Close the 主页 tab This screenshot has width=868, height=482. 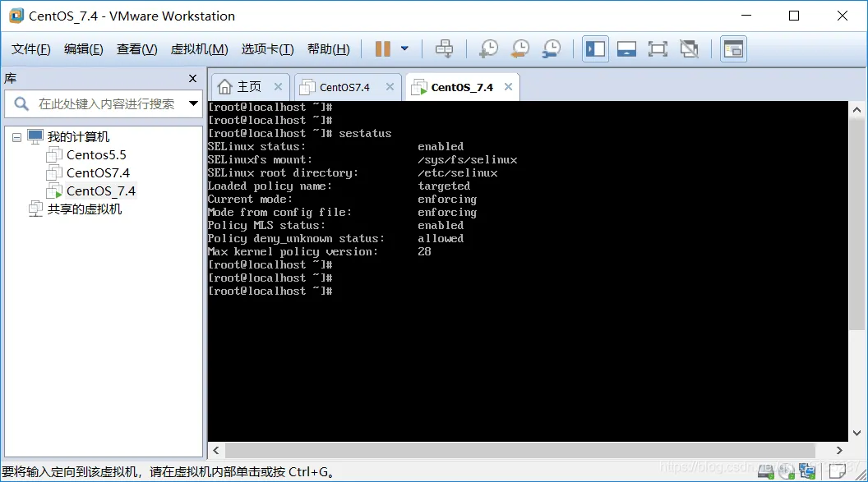tap(277, 85)
